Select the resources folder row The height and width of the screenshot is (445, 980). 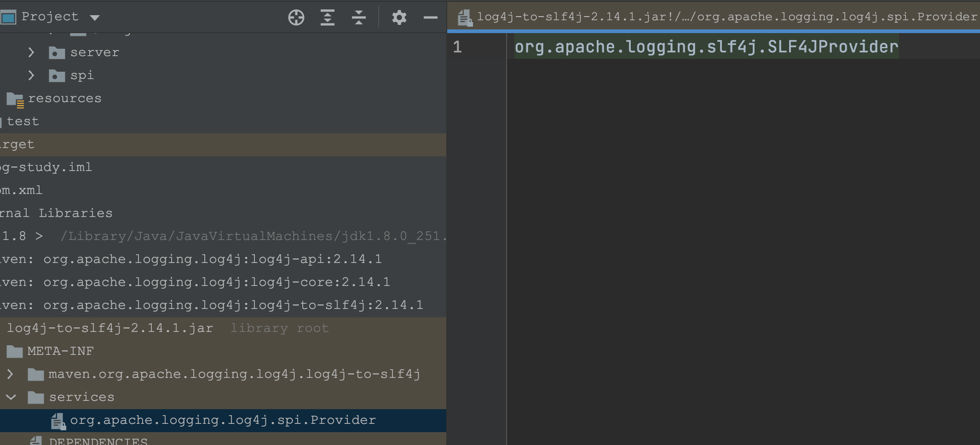(223, 98)
